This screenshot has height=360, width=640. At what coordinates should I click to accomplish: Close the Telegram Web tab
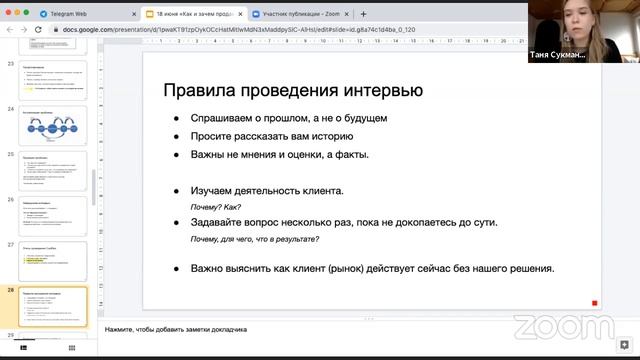134,14
